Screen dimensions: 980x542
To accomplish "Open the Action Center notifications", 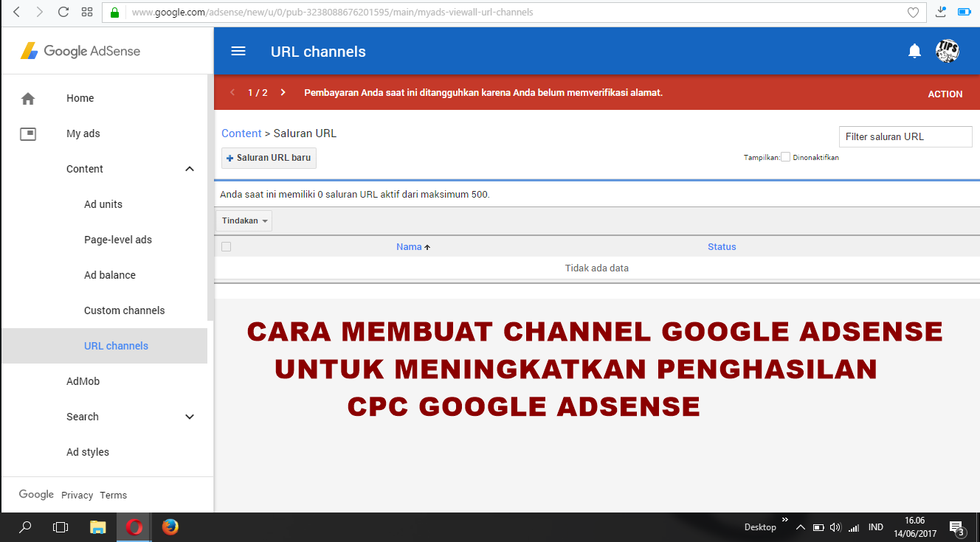I will (x=957, y=527).
